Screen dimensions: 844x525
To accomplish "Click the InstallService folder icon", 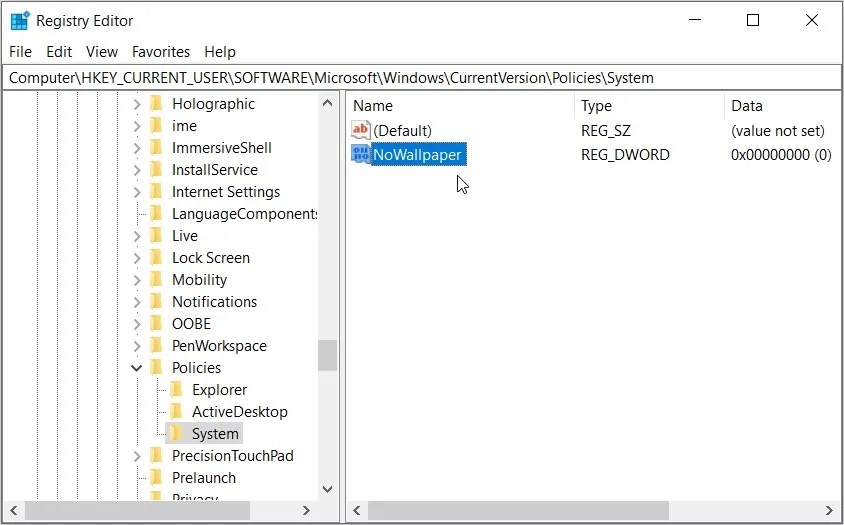I will [x=156, y=170].
